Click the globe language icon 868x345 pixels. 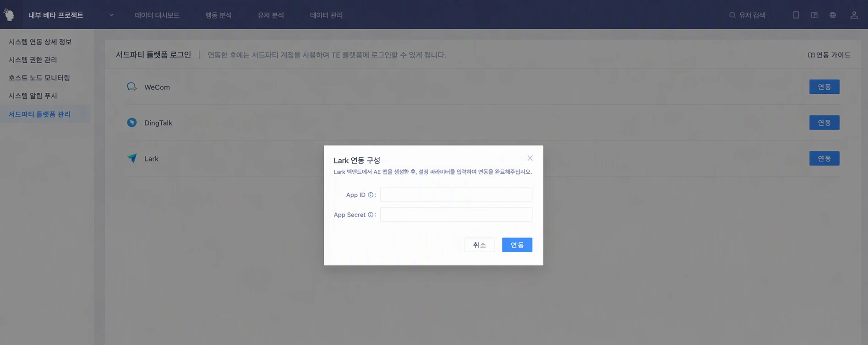[x=833, y=15]
